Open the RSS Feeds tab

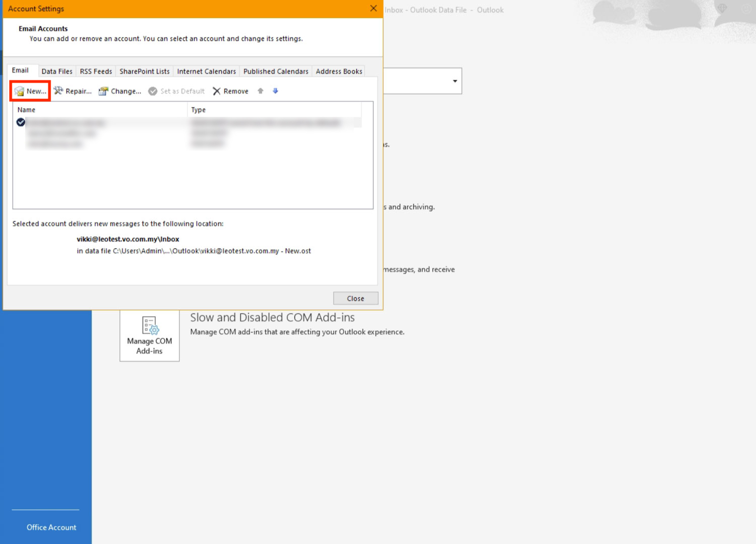coord(96,72)
